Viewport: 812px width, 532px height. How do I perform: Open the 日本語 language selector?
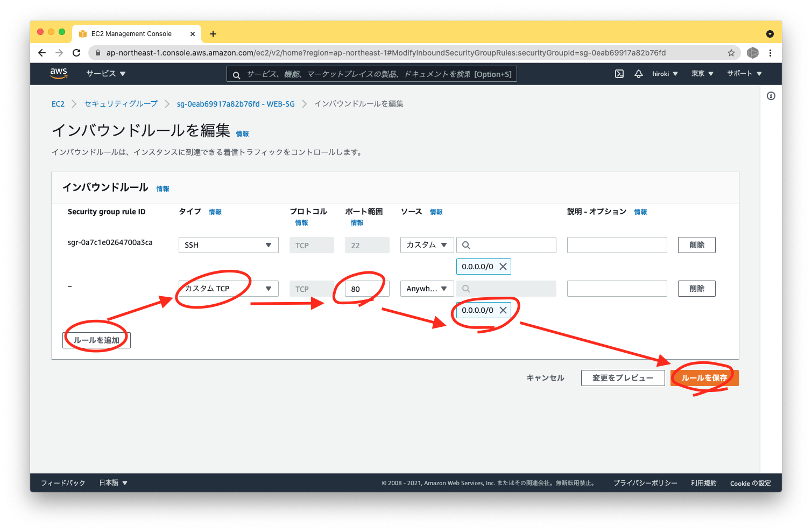point(114,483)
